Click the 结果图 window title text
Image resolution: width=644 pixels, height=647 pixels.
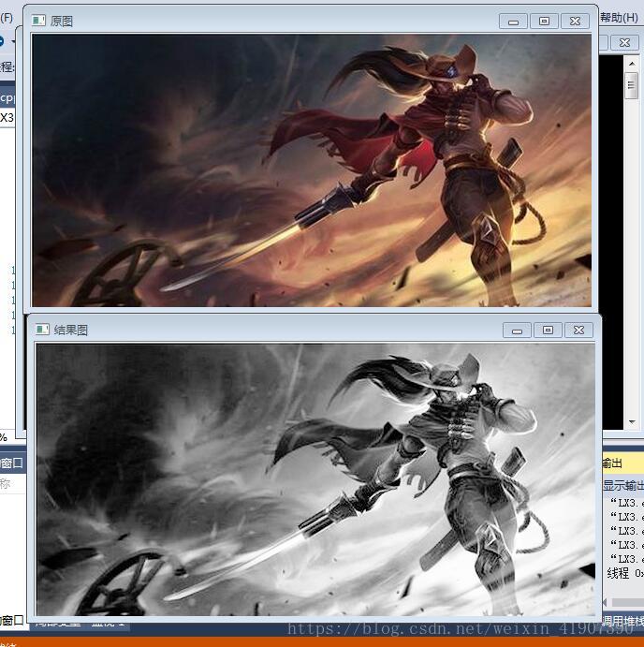coord(70,331)
